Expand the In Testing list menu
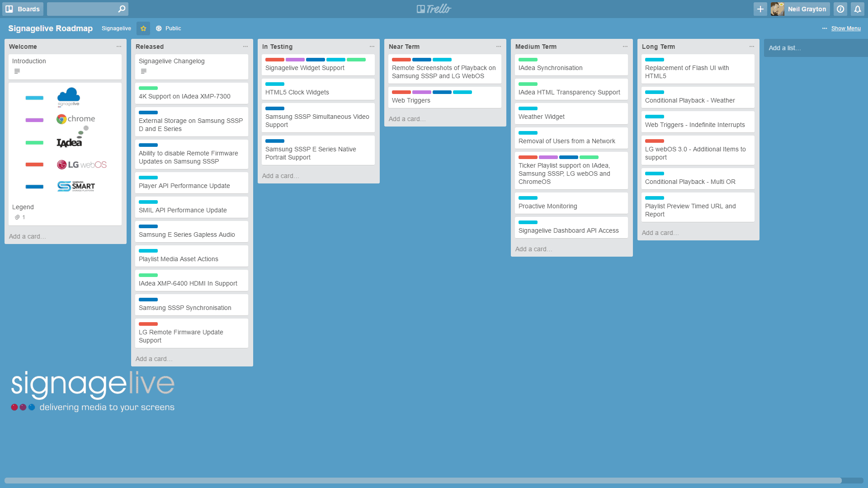This screenshot has height=488, width=868. tap(372, 47)
